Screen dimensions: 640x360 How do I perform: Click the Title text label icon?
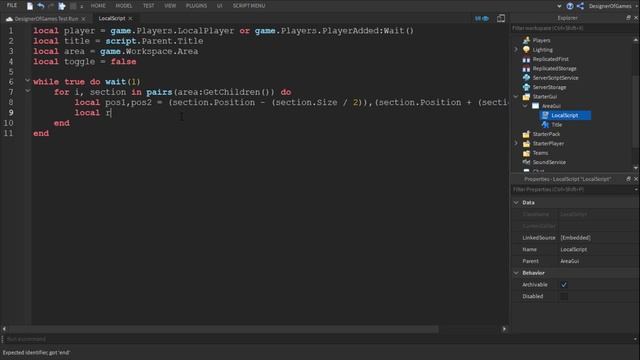coord(545,124)
